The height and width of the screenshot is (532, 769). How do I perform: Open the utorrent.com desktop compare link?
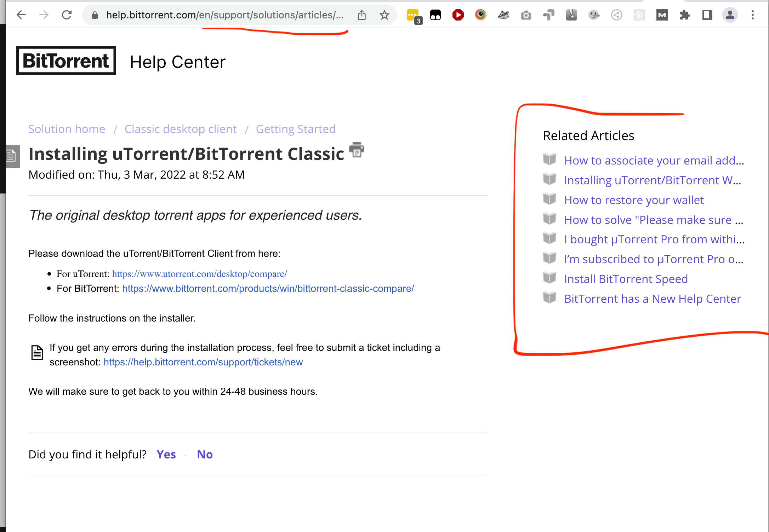(199, 274)
